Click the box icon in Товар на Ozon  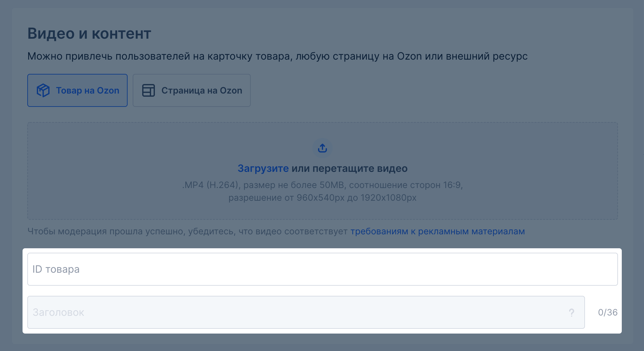click(x=43, y=90)
